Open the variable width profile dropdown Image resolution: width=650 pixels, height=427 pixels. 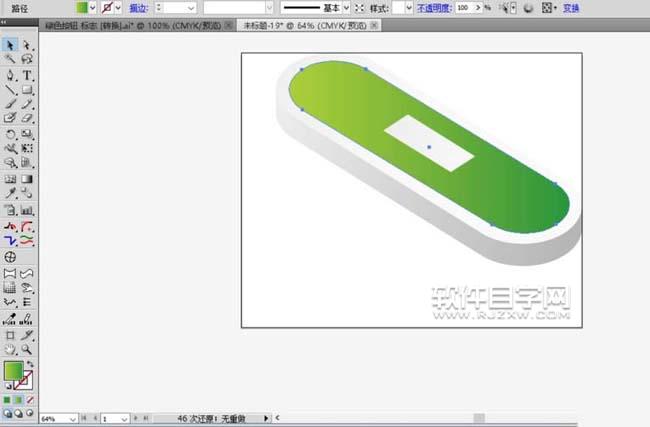(269, 8)
